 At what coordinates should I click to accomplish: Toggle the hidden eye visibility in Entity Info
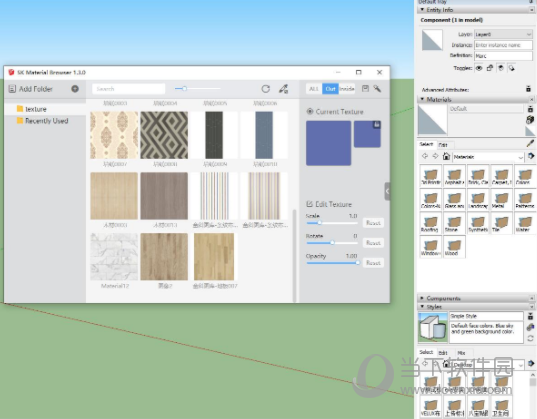479,68
